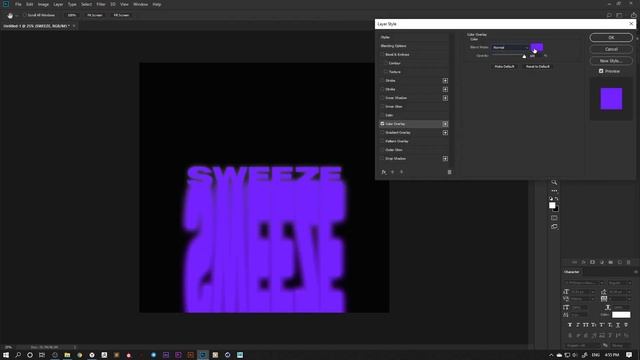This screenshot has height=360, width=640.
Task: Click Fit Screen in the options bar
Action: click(95, 15)
